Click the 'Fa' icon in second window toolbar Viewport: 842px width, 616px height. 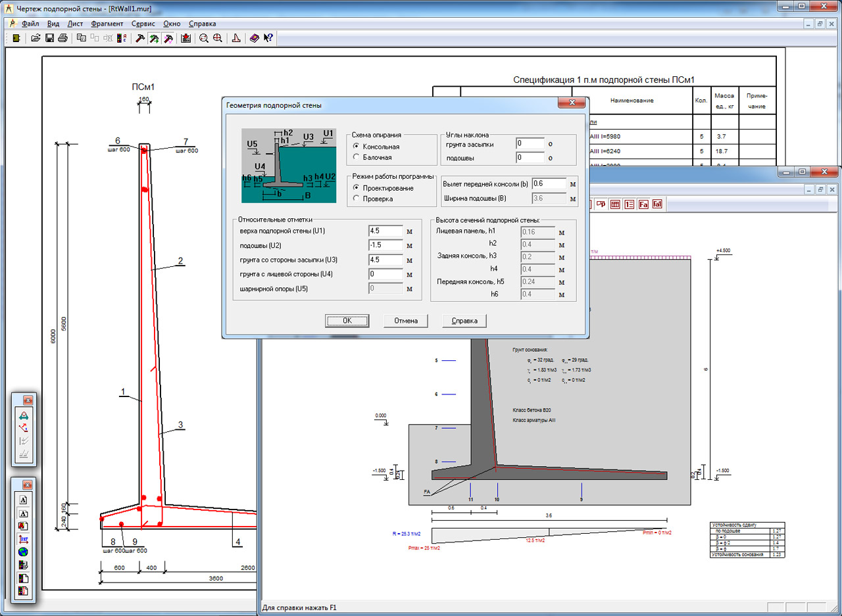pyautogui.click(x=643, y=204)
